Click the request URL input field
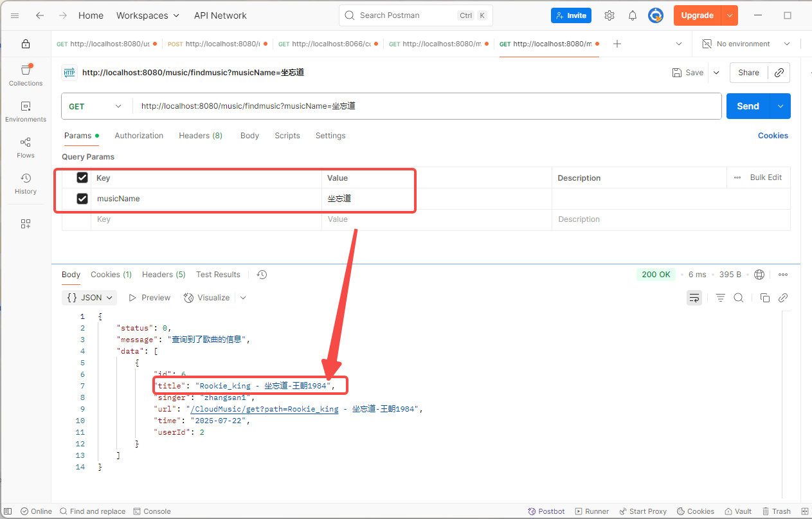The height and width of the screenshot is (519, 812). (428, 106)
